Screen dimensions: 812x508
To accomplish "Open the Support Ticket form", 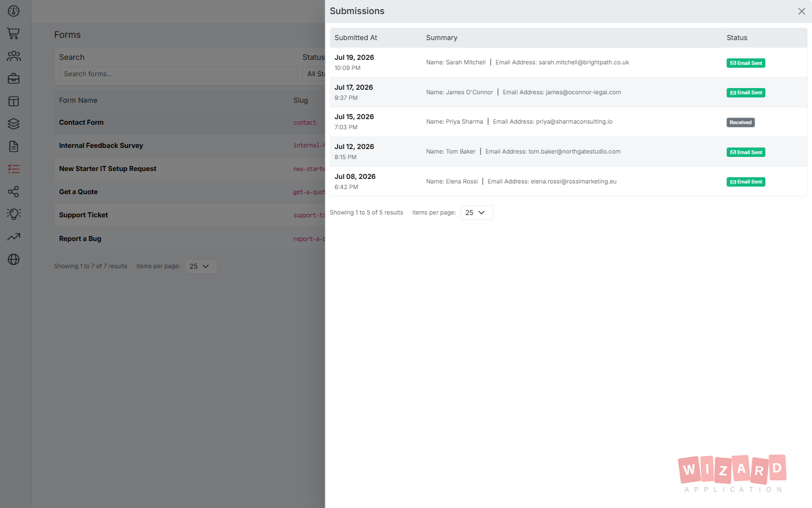I will (83, 215).
